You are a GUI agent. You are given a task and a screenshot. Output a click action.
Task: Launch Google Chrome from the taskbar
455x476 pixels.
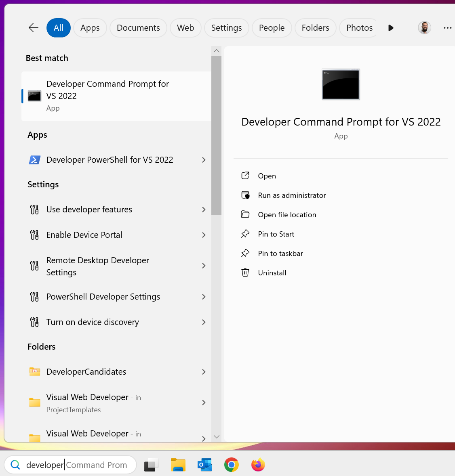pos(232,465)
